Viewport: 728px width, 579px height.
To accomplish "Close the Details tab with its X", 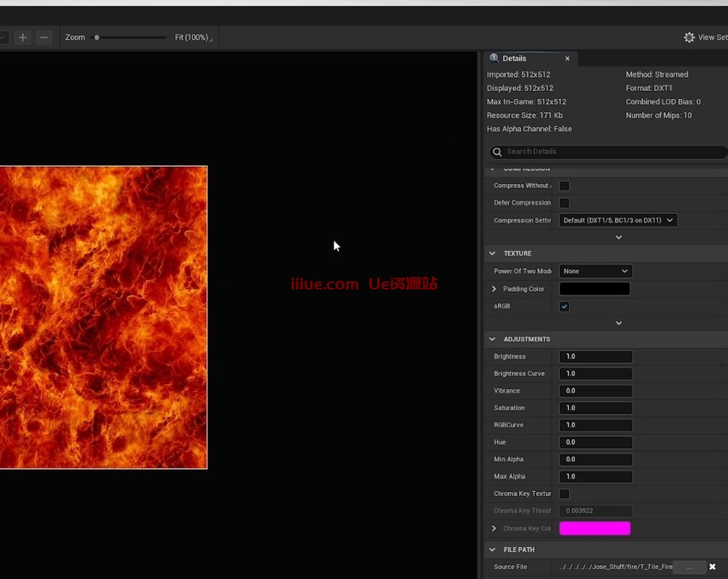I will tap(567, 58).
